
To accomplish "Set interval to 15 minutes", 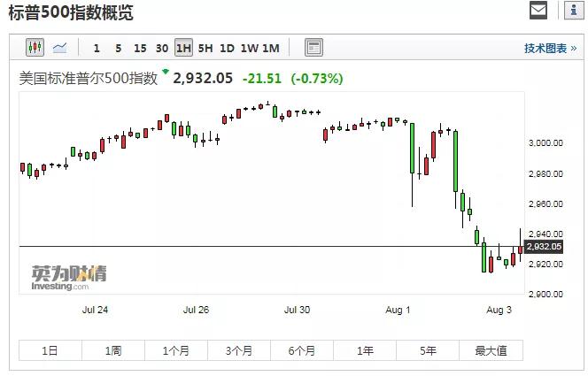I will pyautogui.click(x=140, y=48).
